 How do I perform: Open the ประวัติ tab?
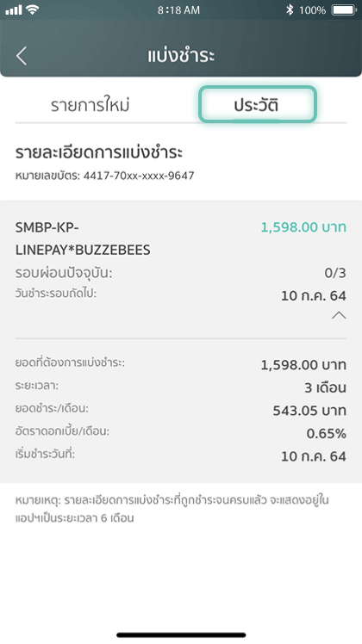257,104
